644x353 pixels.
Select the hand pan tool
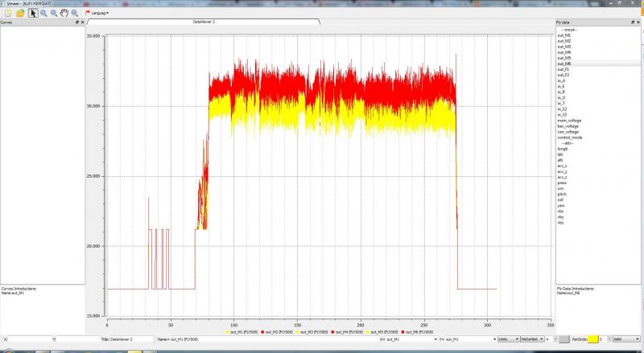pos(64,13)
